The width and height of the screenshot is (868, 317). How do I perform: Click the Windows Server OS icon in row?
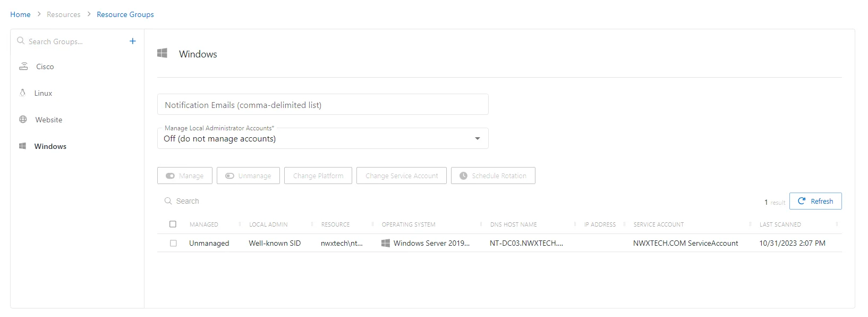(x=386, y=243)
